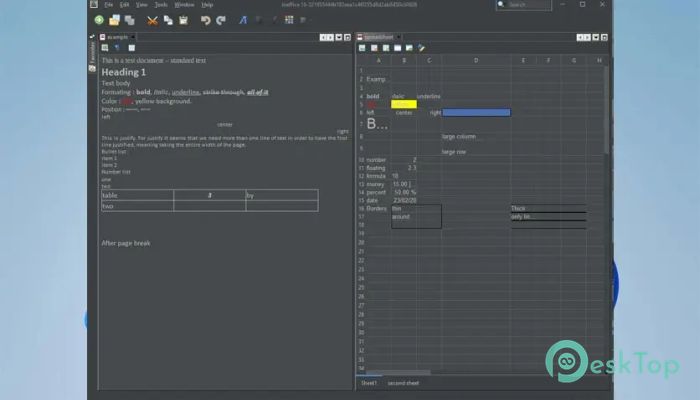The width and height of the screenshot is (700, 400).
Task: Open dropdown arrow after last main toolbar icon
Action: (x=310, y=20)
